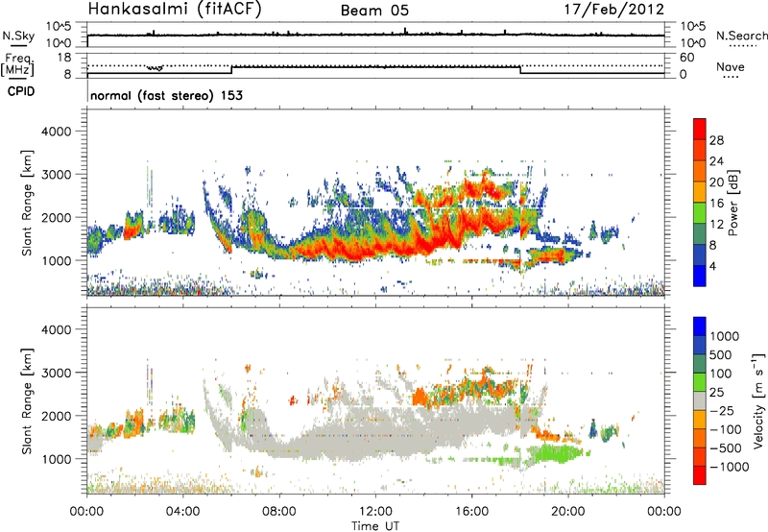Click the "18" frequency axis tick label
The image size is (768, 532).
pos(64,58)
